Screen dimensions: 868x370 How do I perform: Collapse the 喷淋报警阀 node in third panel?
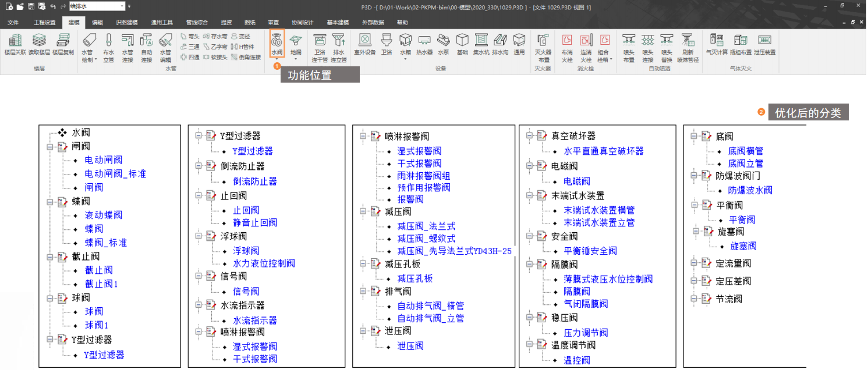363,137
